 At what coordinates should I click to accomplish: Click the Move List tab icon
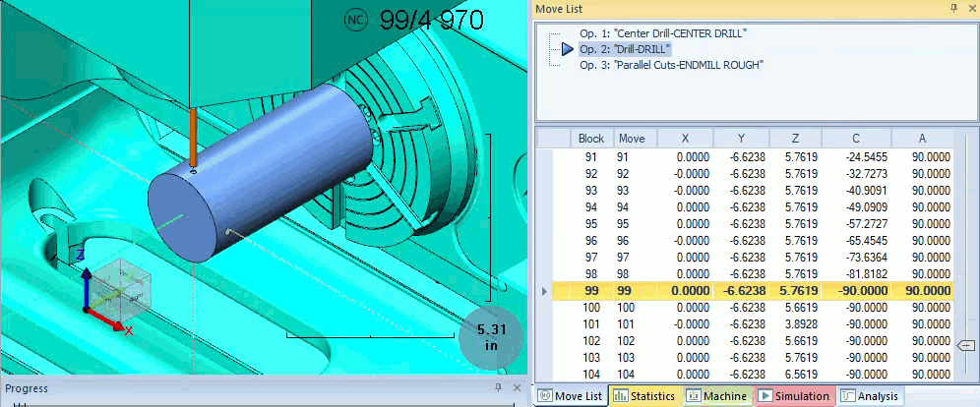pos(544,396)
